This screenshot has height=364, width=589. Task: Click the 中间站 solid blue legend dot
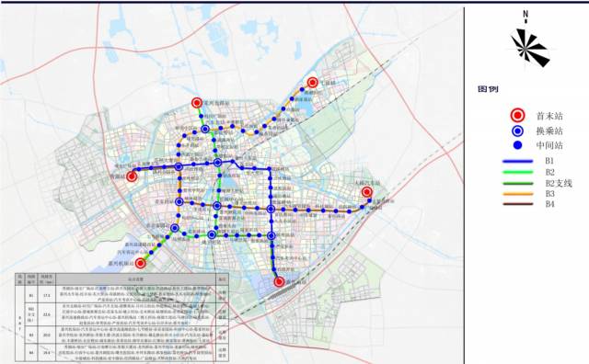pyautogui.click(x=518, y=145)
